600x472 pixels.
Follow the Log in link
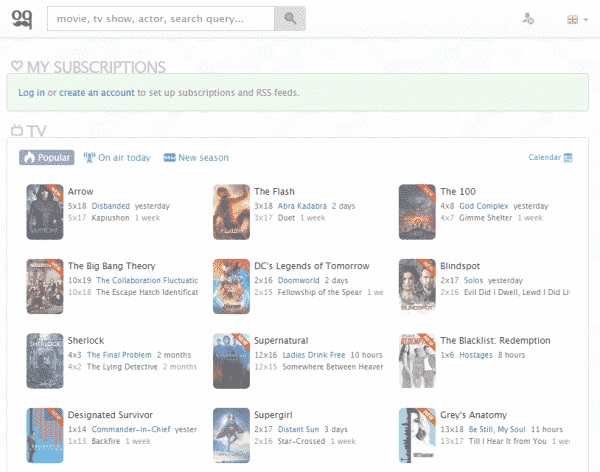(x=31, y=93)
